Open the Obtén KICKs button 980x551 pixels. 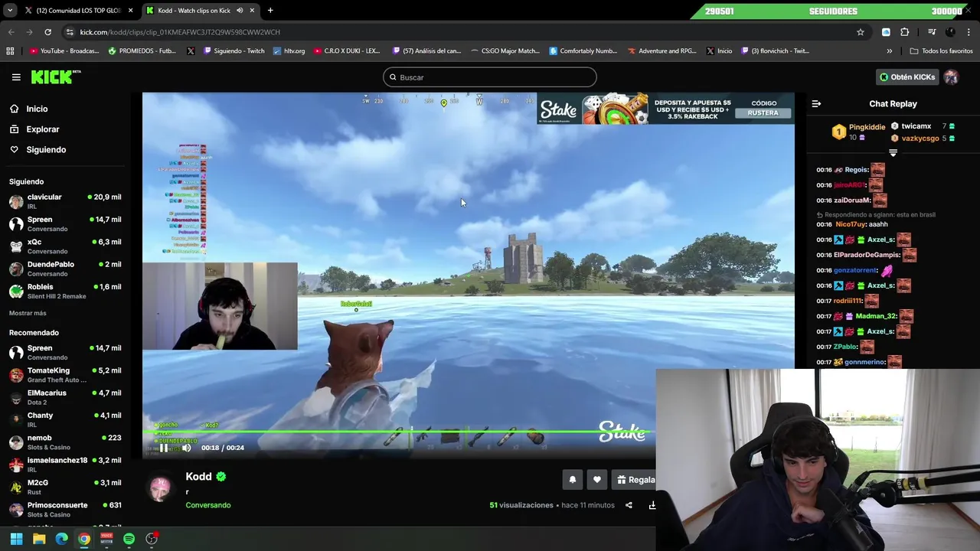pyautogui.click(x=907, y=77)
